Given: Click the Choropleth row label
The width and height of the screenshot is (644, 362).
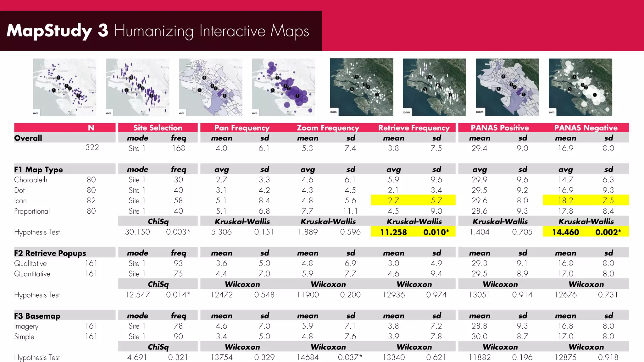Looking at the screenshot, I should point(31,180).
